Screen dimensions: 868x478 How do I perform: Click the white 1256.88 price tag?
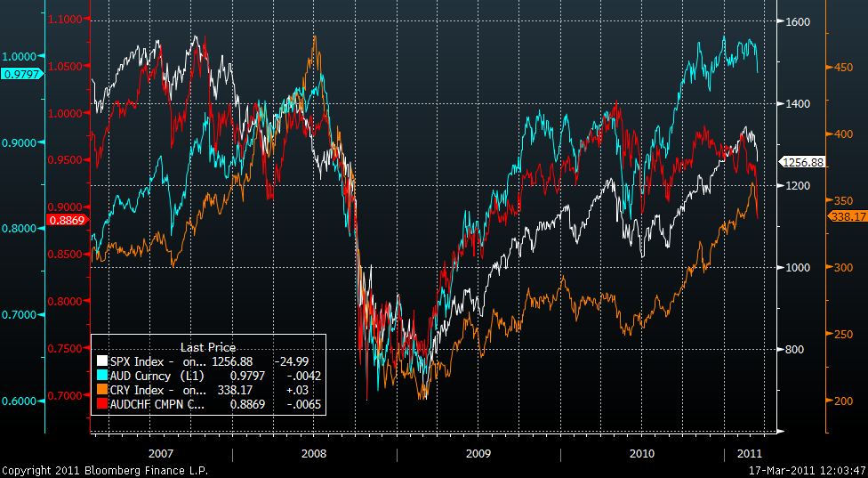click(804, 162)
